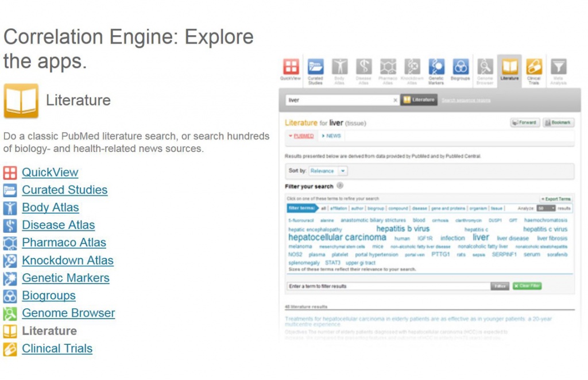Click Biogroups icon in left app list

10,296
